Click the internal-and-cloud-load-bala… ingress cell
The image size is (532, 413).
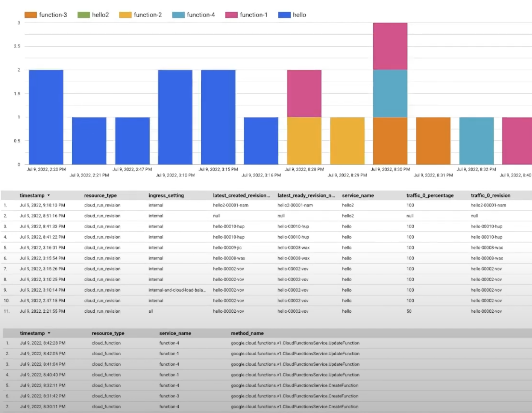click(x=177, y=290)
